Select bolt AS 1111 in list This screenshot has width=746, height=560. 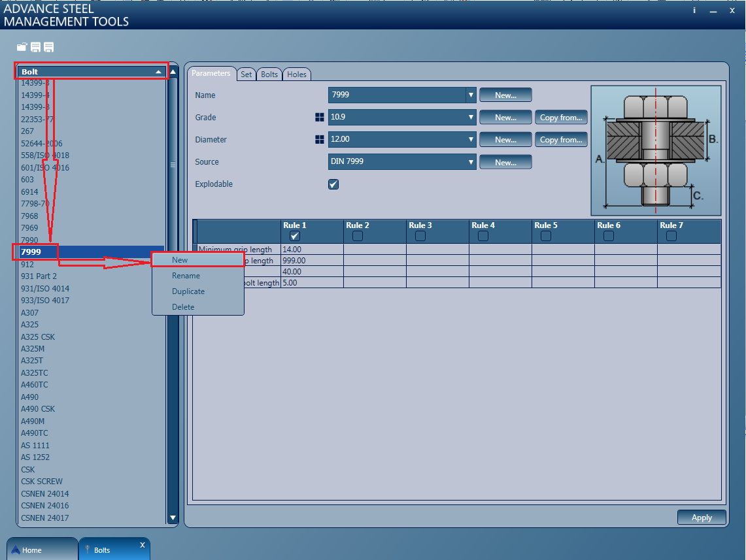pyautogui.click(x=92, y=446)
